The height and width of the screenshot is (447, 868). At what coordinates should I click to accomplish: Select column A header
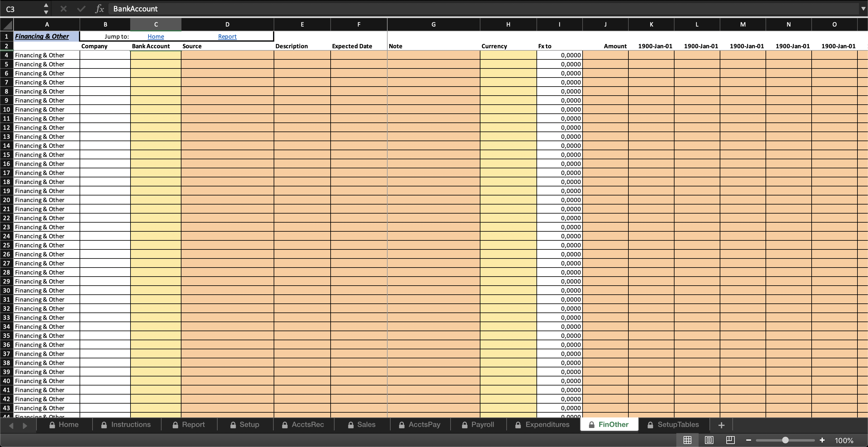[x=47, y=24]
